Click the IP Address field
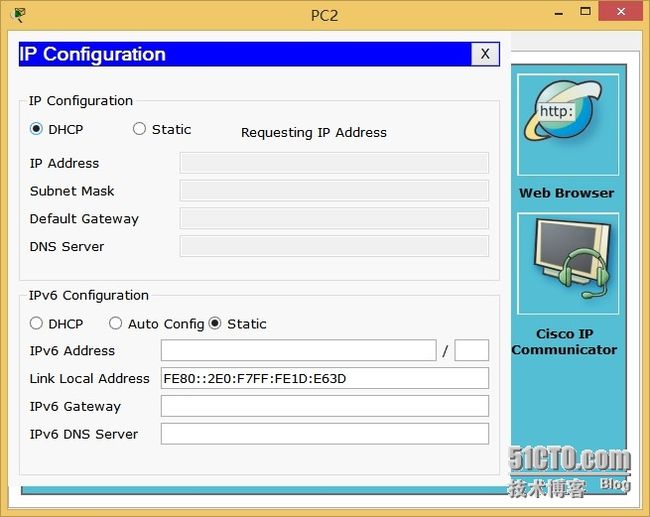The height and width of the screenshot is (517, 650). pos(334,163)
